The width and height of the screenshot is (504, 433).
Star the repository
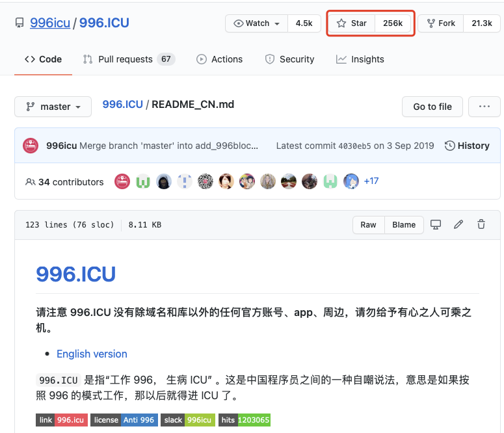pyautogui.click(x=352, y=23)
